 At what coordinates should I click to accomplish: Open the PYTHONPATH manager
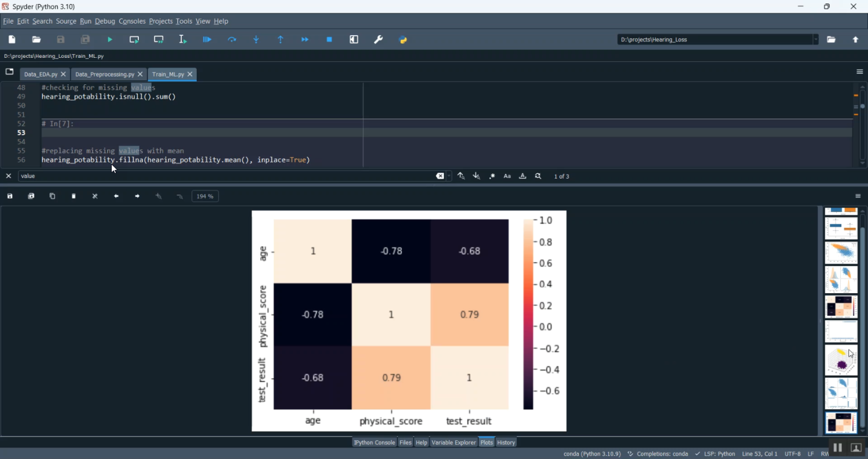tap(403, 39)
